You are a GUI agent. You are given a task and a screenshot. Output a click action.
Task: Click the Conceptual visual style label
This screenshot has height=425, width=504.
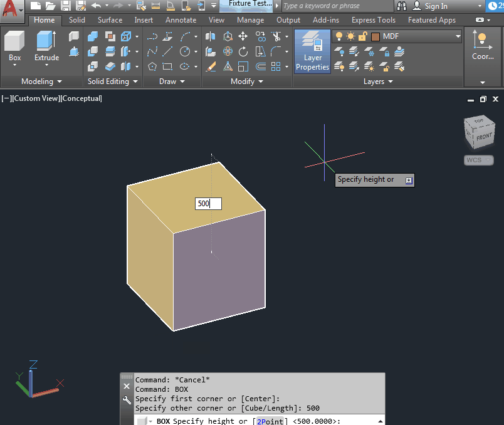pyautogui.click(x=81, y=98)
